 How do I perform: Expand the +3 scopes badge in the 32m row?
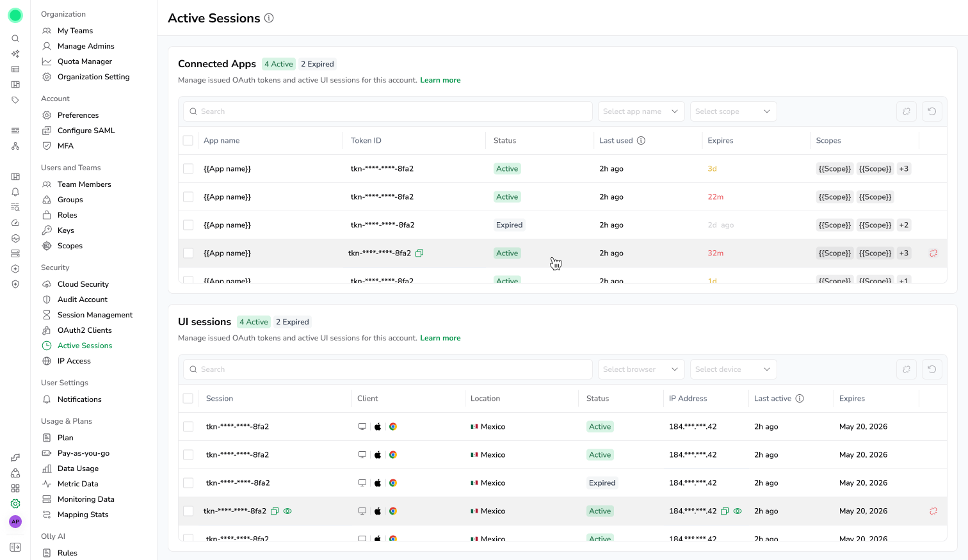pyautogui.click(x=903, y=253)
